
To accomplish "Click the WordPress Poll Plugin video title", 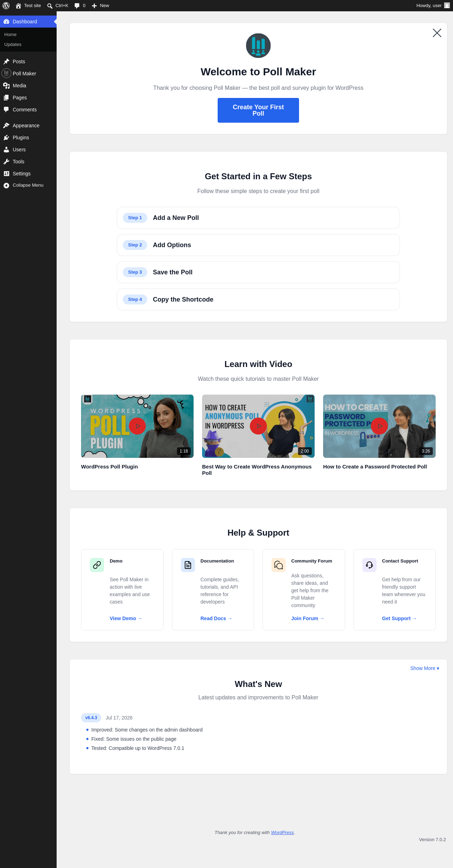I will point(109,467).
